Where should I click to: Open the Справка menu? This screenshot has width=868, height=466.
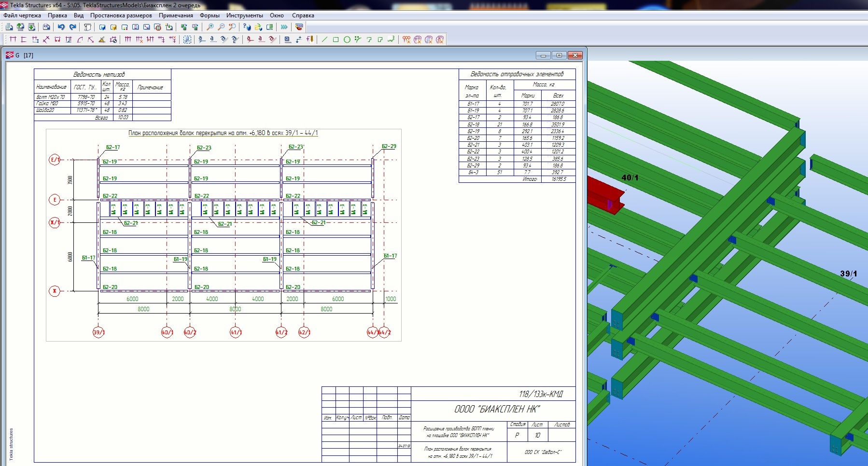point(303,15)
